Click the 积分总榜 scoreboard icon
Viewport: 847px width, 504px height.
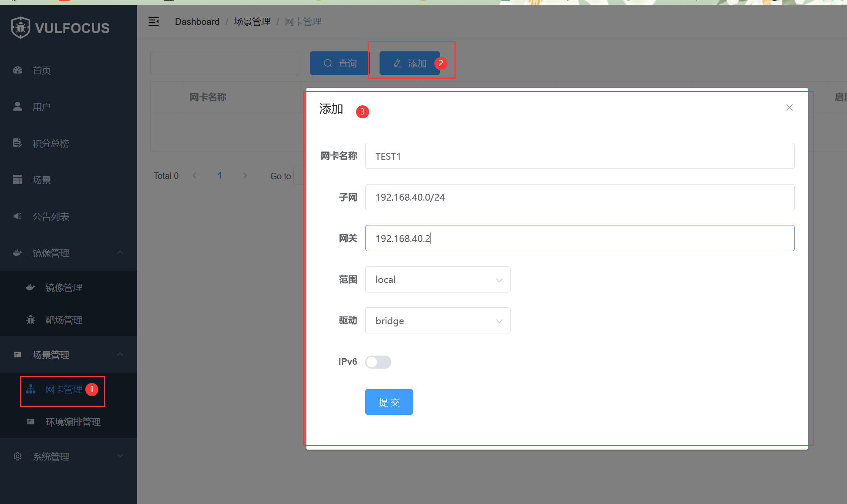17,143
